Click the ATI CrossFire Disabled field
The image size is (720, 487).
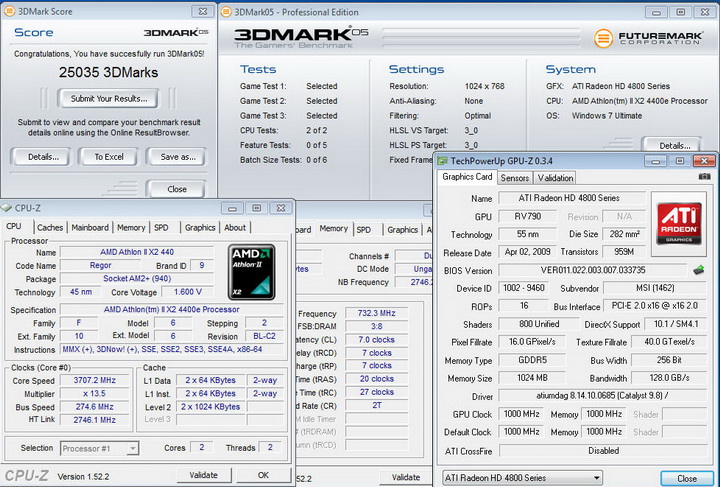(603, 451)
